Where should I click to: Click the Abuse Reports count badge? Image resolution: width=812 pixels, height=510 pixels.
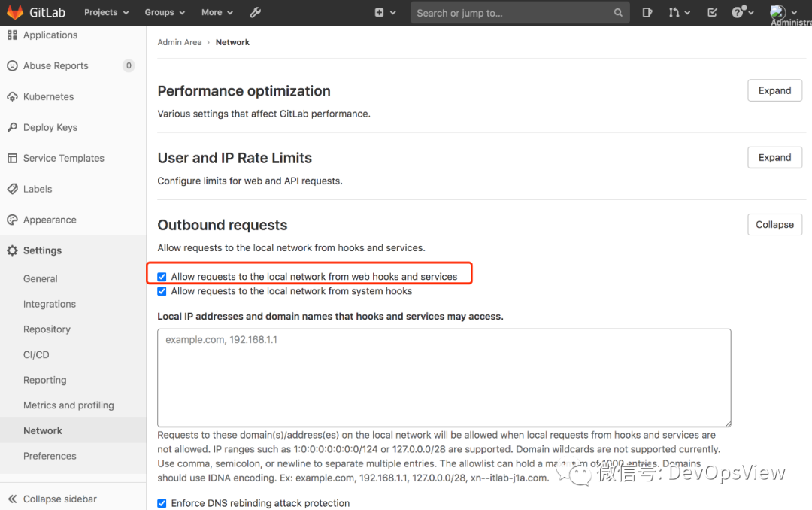[x=129, y=66]
